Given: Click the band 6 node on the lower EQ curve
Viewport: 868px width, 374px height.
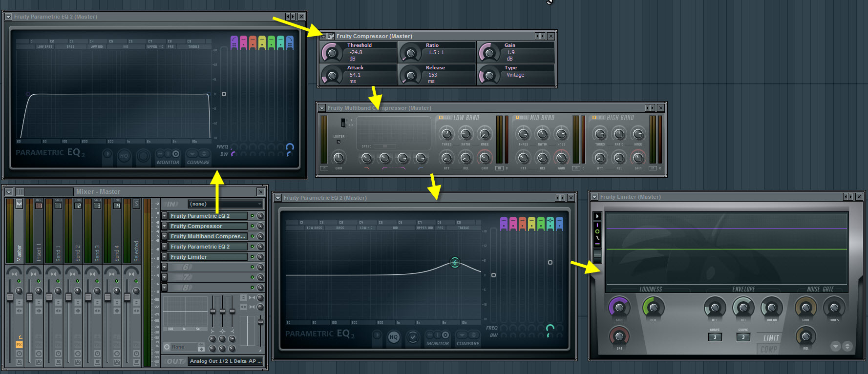Looking at the screenshot, I should click(455, 263).
